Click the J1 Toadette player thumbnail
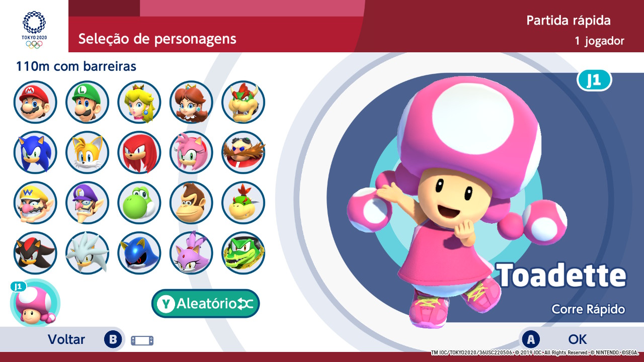 pos(35,303)
